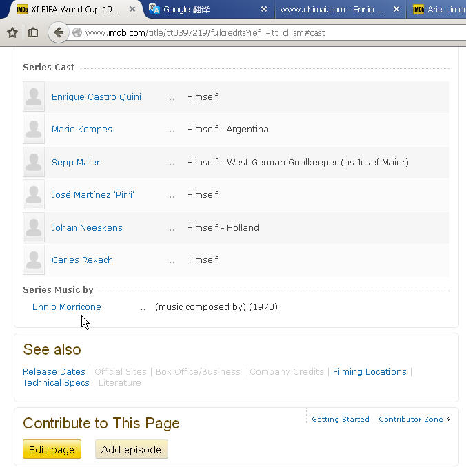Click IMDb favicon on XI FIFA World Cup tab
This screenshot has width=466, height=476.
point(22,10)
